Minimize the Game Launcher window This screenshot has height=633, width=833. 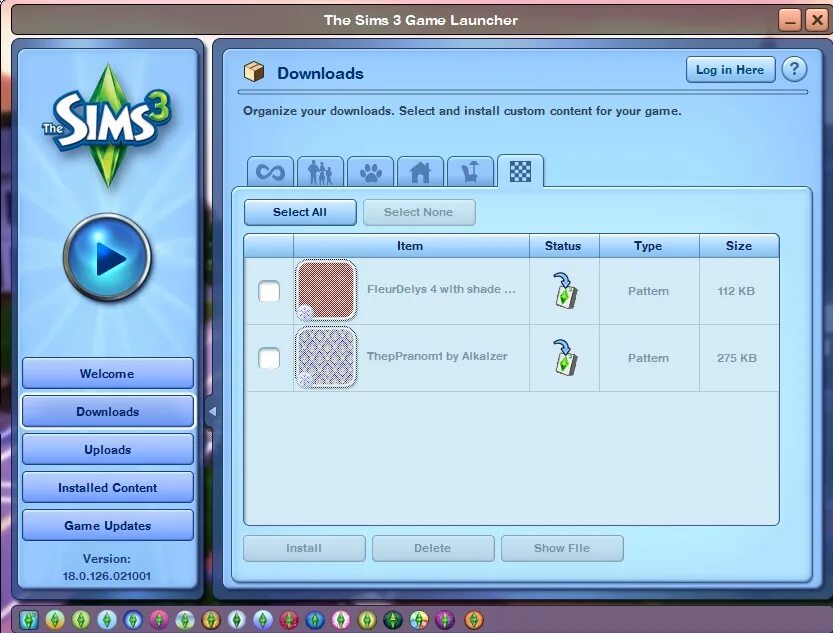point(790,21)
